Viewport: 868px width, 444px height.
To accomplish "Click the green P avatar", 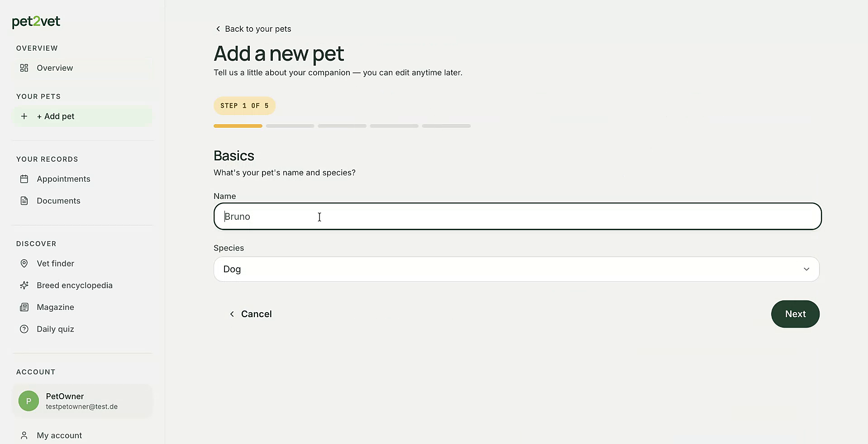I will [29, 401].
